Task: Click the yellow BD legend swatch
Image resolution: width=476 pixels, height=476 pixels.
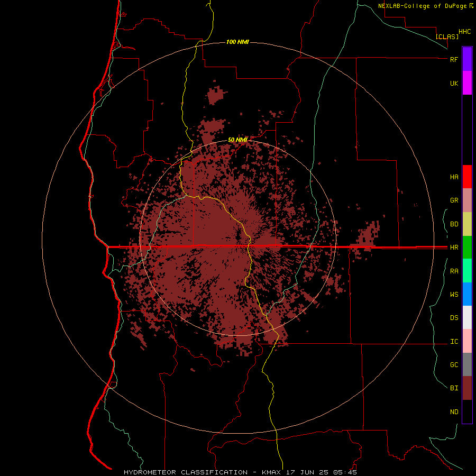Action: pos(467,224)
